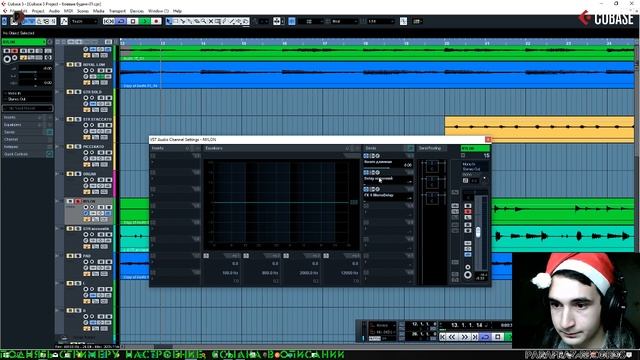Toggle the Snap button in the toolbar
The height and width of the screenshot is (360, 640).
292,21
